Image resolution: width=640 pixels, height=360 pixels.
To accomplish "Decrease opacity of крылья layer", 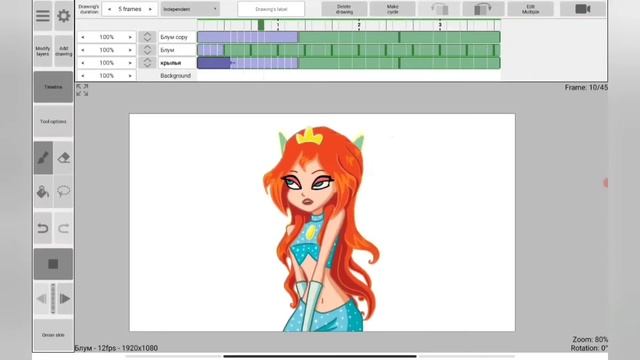I will [83, 63].
